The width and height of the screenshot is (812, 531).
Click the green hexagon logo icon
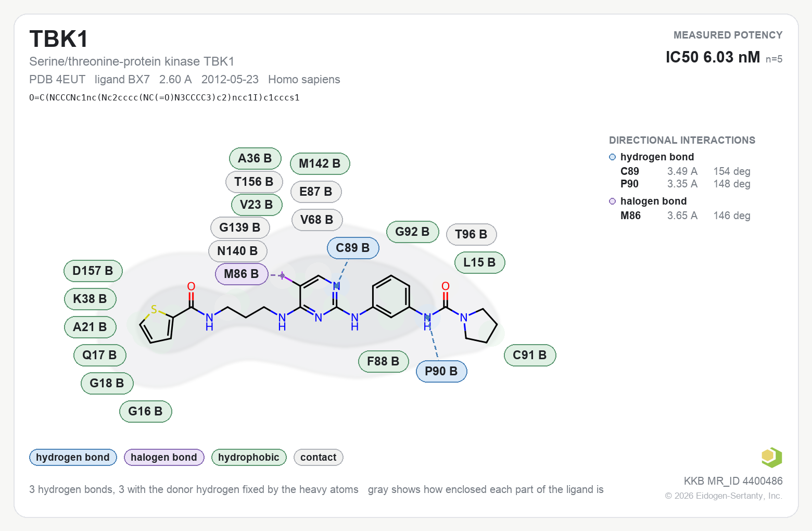pyautogui.click(x=771, y=457)
